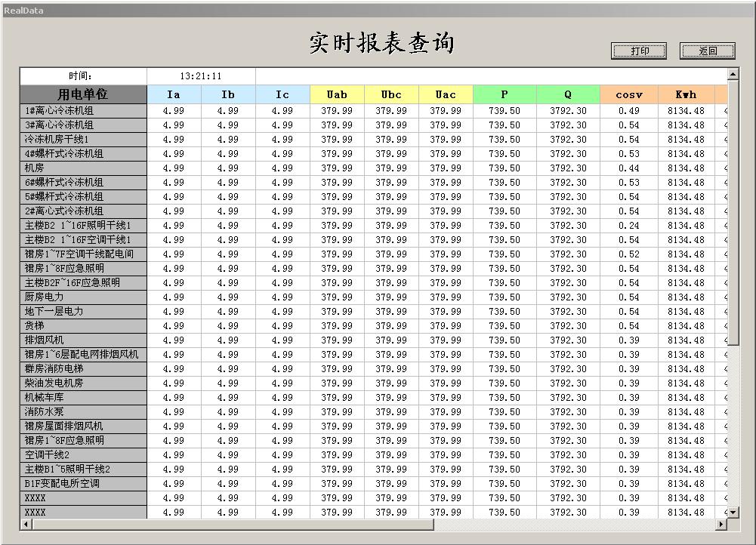Click the vertical scrollbar down arrow

[733, 513]
